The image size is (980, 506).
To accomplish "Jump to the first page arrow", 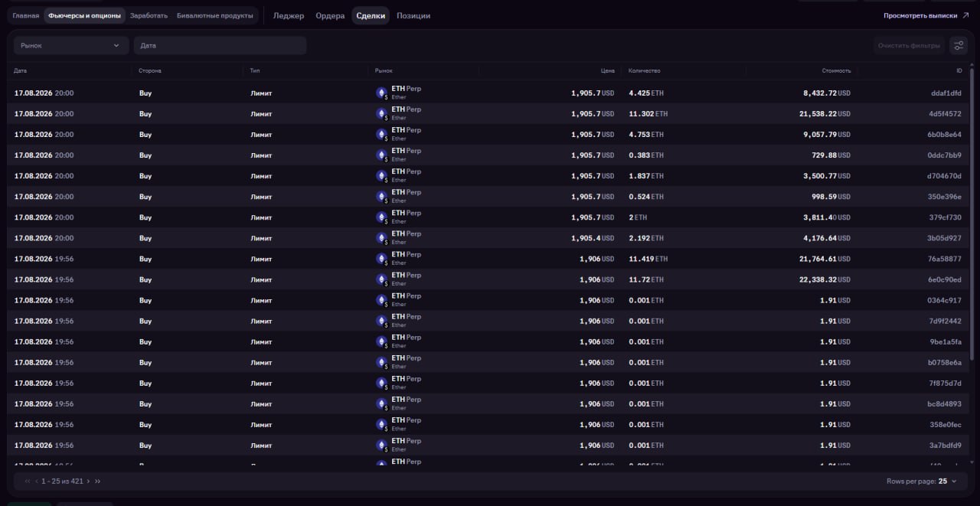I will (x=28, y=482).
